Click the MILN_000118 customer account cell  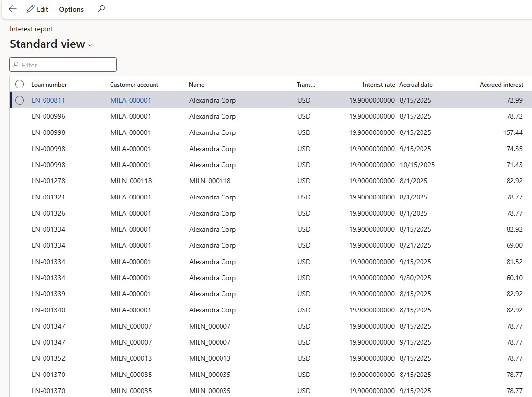tap(131, 181)
